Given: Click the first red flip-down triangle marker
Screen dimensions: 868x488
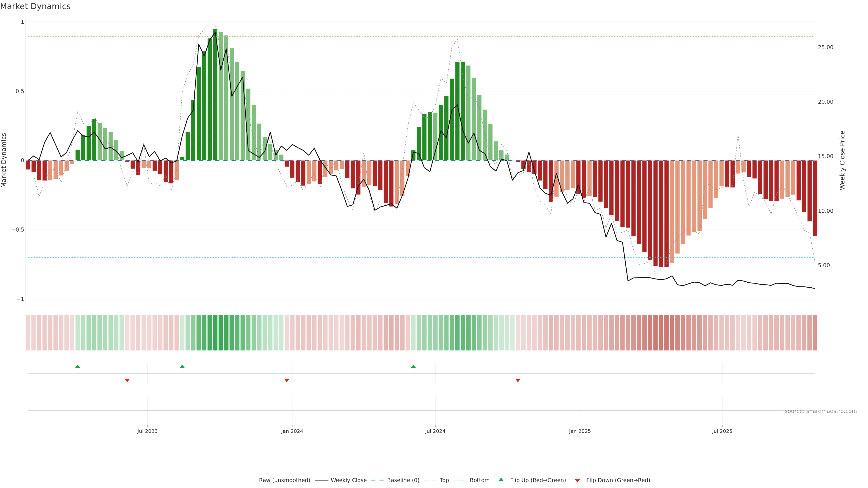Looking at the screenshot, I should tap(127, 380).
